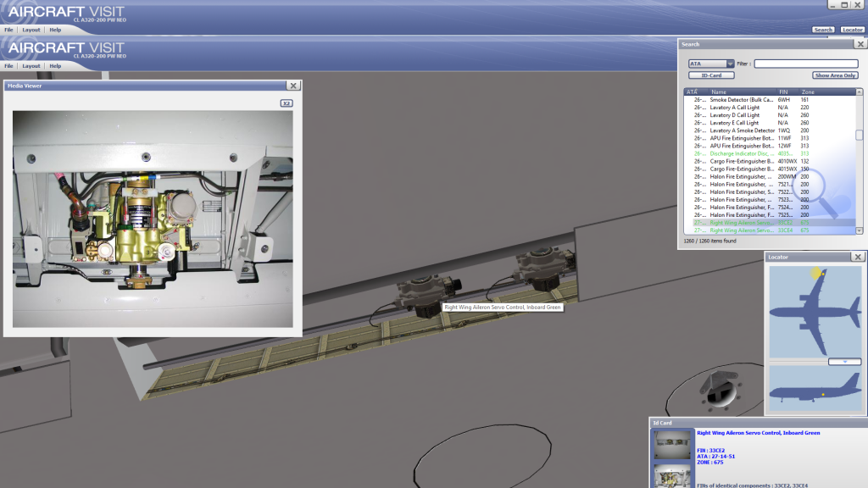Open the File menu directly above the 3D view

pos(8,66)
